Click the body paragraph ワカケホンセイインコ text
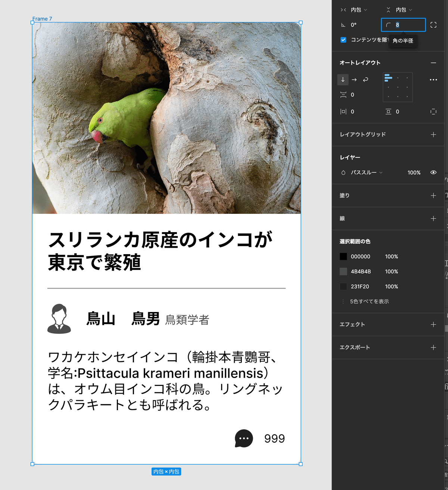The image size is (448, 490). pos(165,381)
